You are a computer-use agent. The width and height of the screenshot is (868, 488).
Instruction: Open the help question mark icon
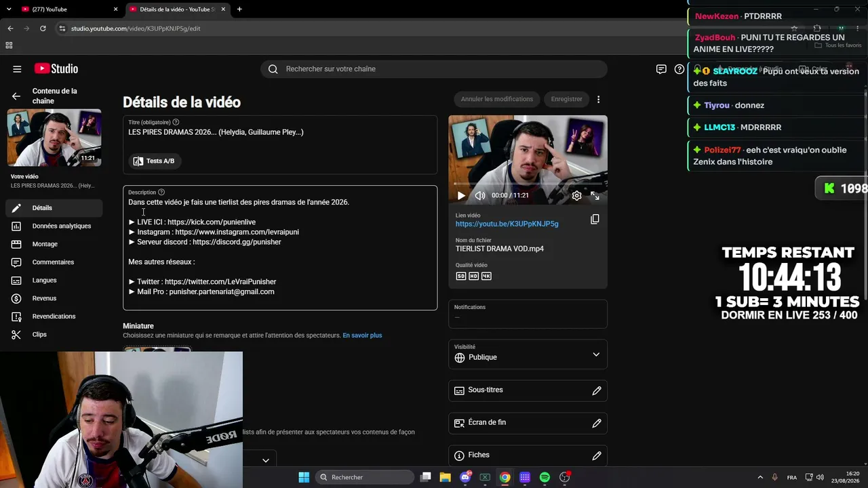pos(679,69)
